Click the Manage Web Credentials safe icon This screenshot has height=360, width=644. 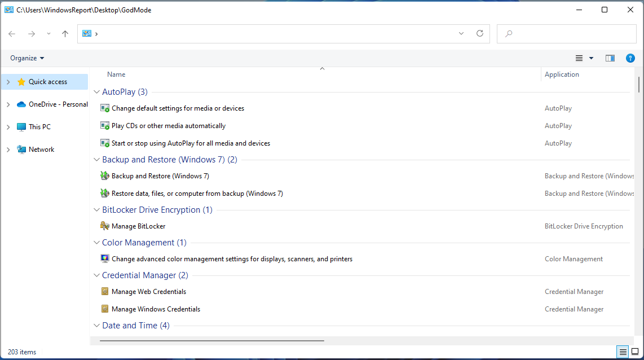coord(105,291)
